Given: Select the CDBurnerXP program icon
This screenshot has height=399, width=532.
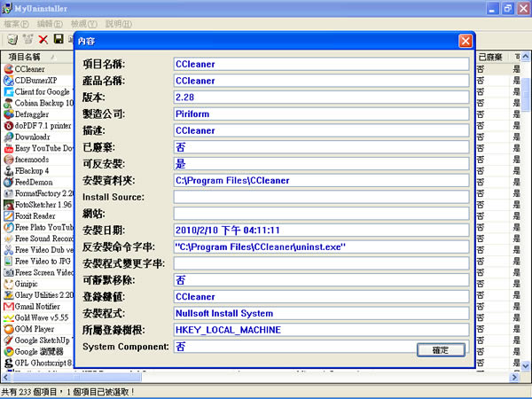Looking at the screenshot, I should point(9,81).
